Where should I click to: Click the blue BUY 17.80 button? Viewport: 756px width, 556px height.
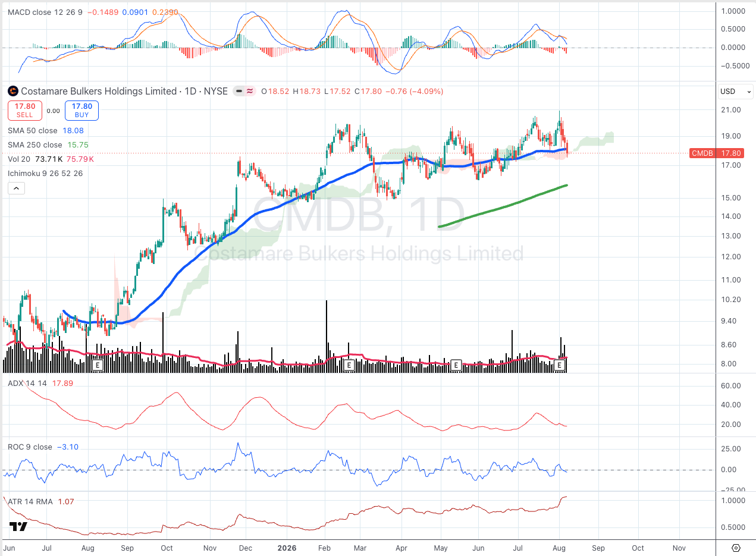81,111
